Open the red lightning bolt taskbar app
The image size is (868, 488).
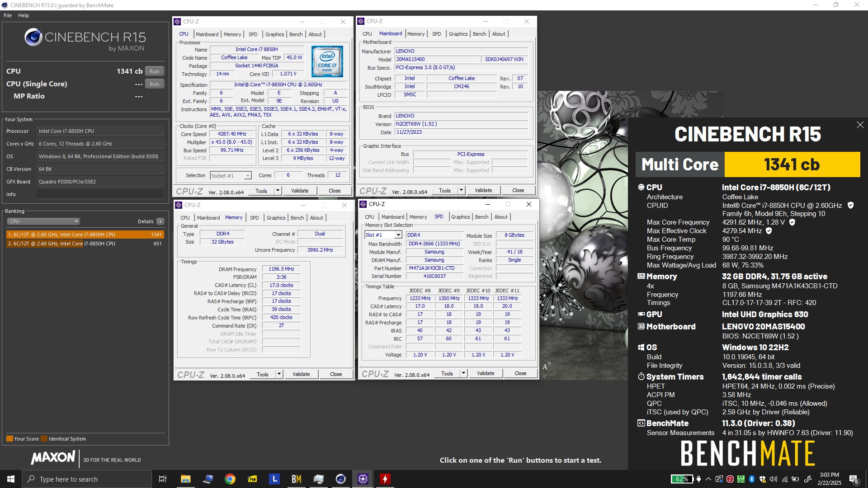tap(385, 479)
